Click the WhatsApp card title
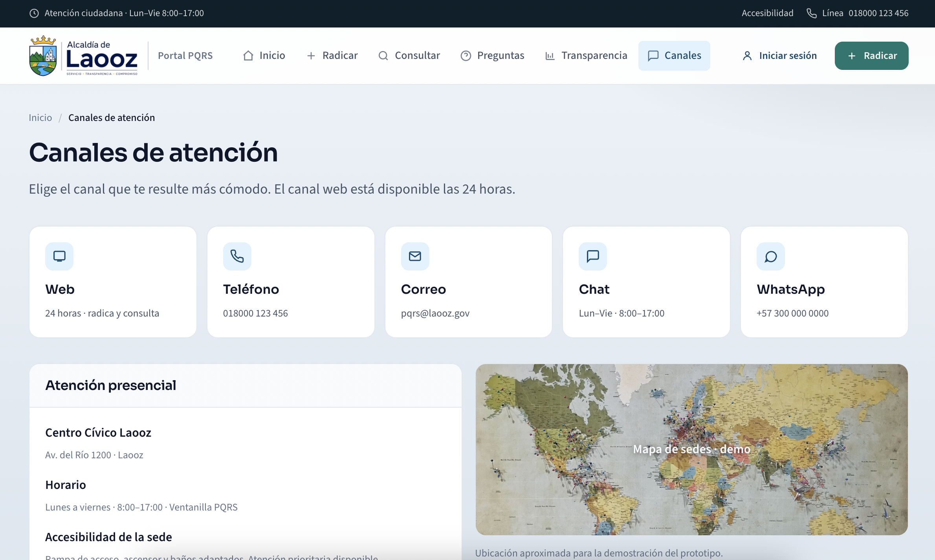The image size is (935, 560). (x=791, y=289)
